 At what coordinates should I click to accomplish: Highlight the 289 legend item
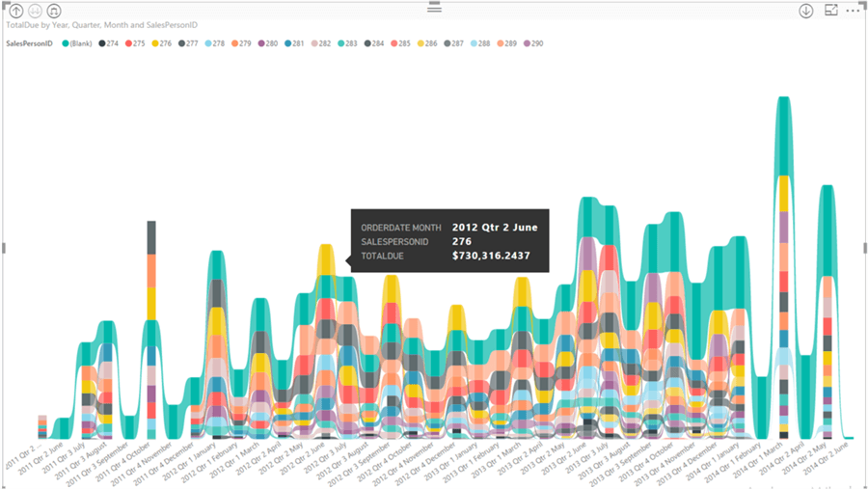pyautogui.click(x=507, y=43)
